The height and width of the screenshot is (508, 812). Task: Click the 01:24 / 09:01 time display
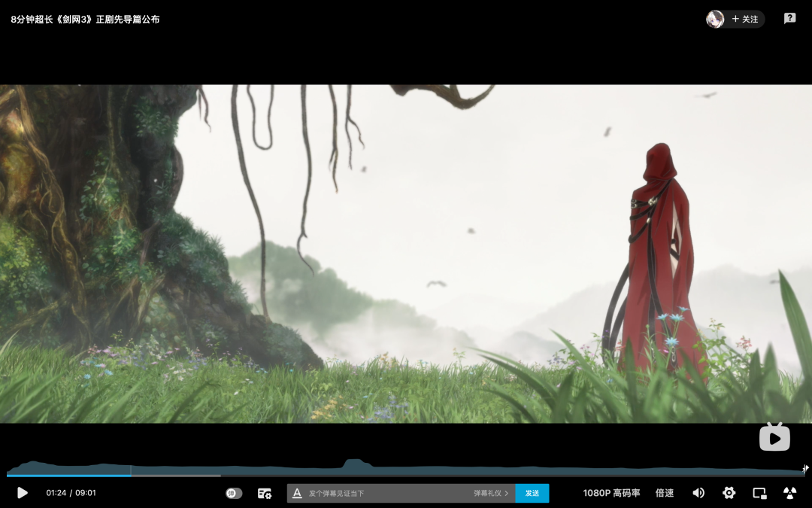click(71, 493)
